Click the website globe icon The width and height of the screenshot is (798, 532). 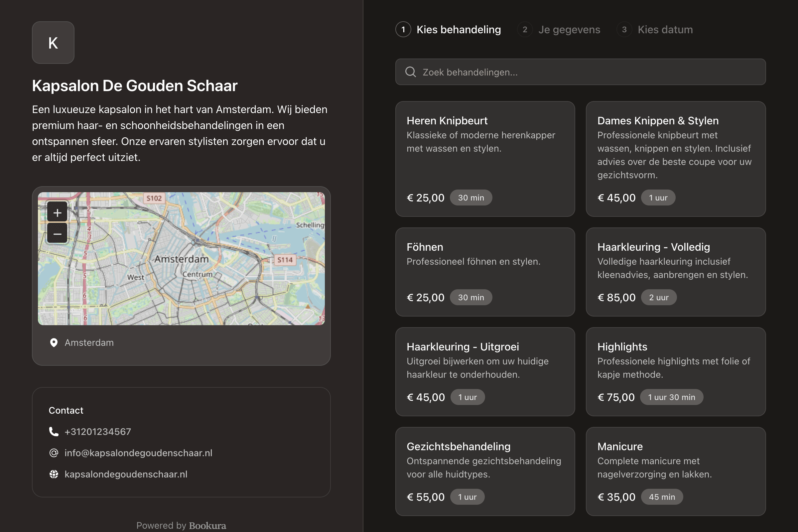click(54, 474)
